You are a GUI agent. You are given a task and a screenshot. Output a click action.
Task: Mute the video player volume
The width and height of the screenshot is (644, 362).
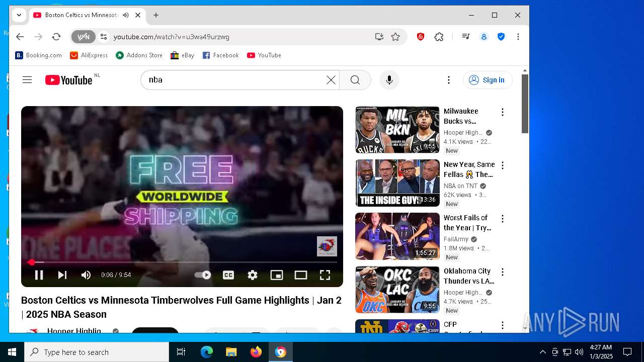click(86, 275)
